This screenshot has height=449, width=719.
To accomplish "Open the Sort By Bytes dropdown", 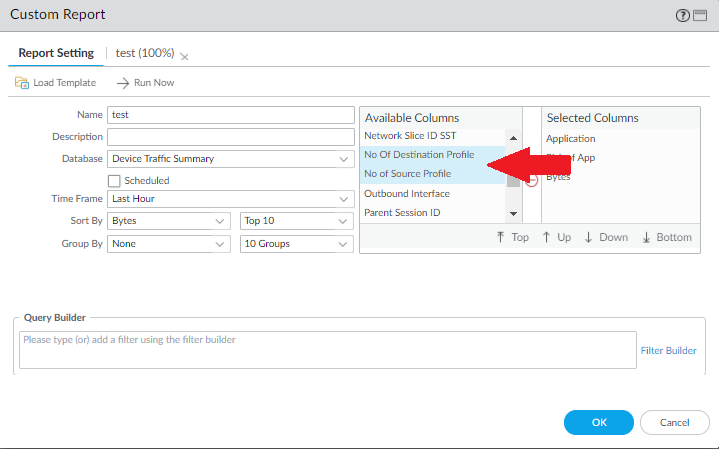I will (170, 220).
